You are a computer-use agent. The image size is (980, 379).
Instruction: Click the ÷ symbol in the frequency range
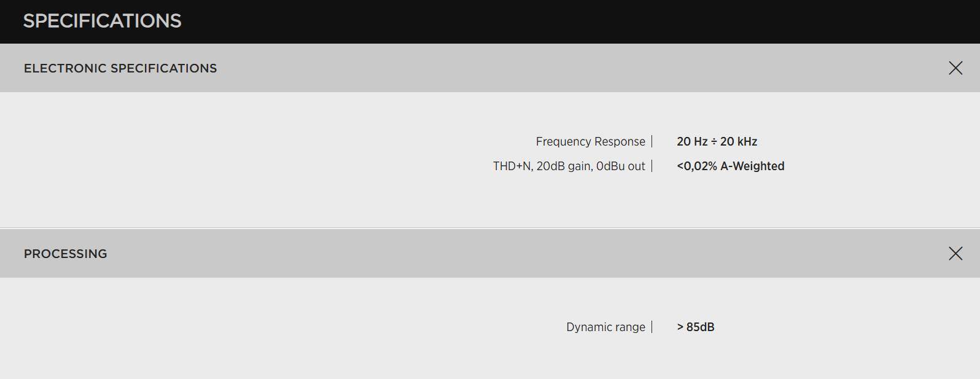(714, 142)
